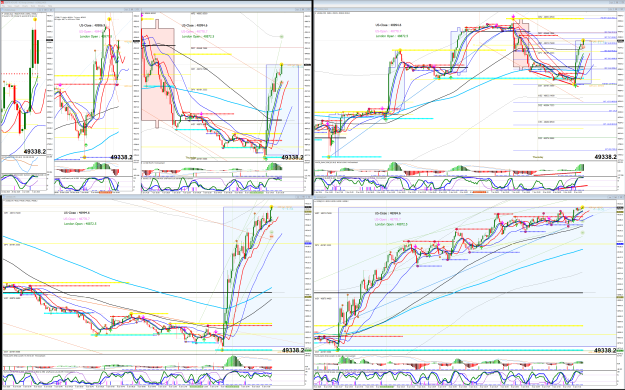Click the 49338.2 readout in the bottom-right chart
The height and width of the screenshot is (390, 625).
tap(605, 350)
